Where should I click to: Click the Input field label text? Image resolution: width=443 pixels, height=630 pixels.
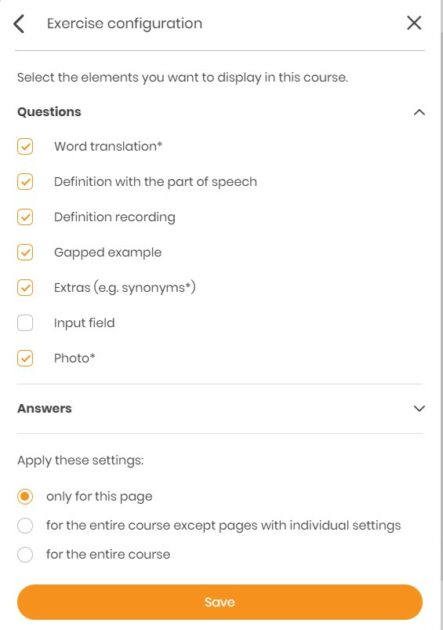pyautogui.click(x=84, y=323)
